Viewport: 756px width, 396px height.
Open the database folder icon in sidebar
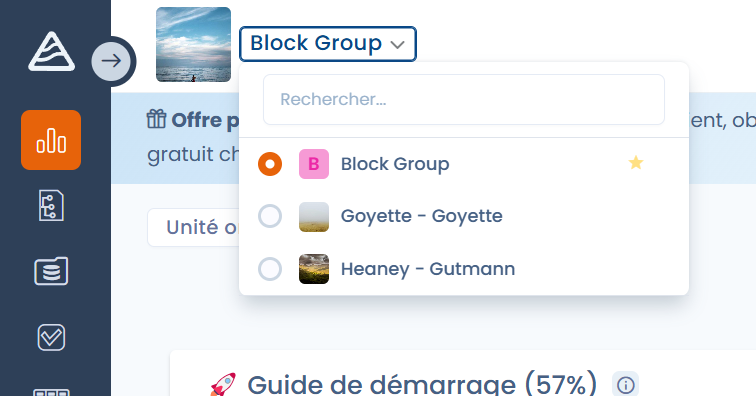[51, 271]
